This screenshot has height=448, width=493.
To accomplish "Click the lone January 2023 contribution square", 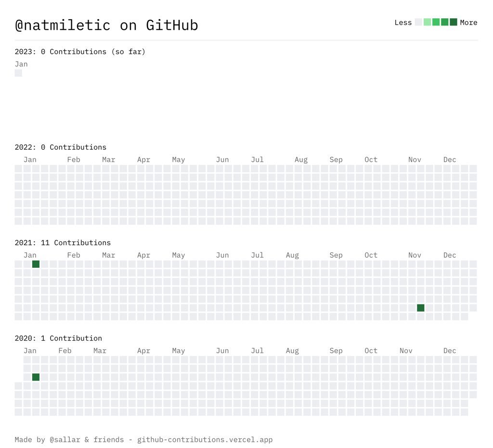I will pos(18,73).
